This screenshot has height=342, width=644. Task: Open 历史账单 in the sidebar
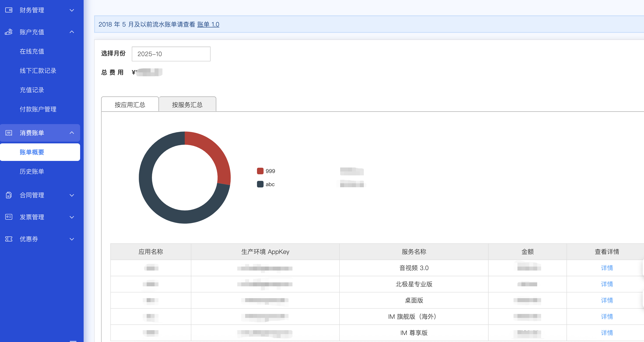(32, 171)
